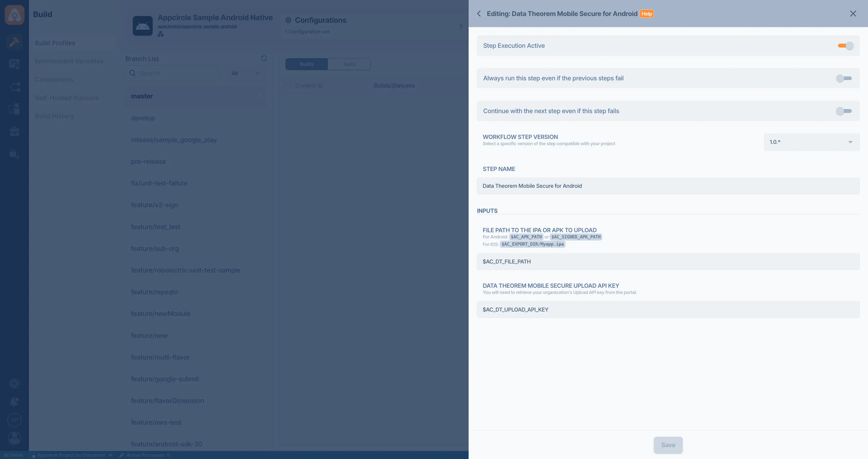The height and width of the screenshot is (459, 868).
Task: Click the Appcircle logo icon
Action: point(14,15)
